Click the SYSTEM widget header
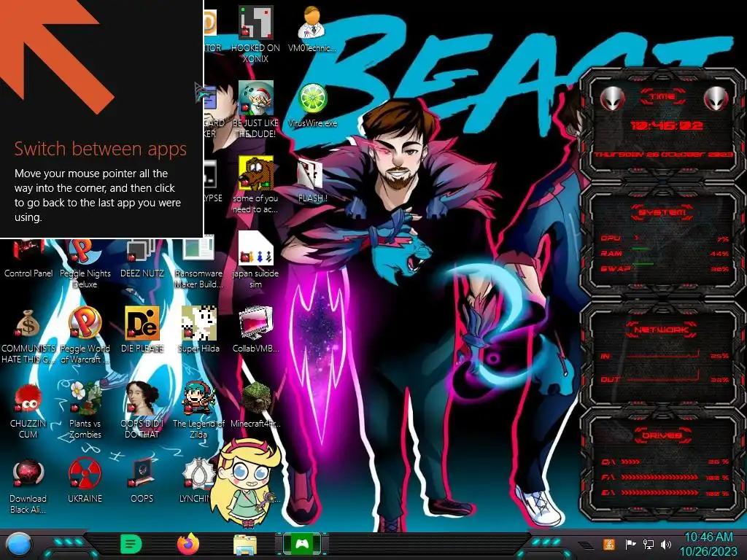 (x=662, y=212)
